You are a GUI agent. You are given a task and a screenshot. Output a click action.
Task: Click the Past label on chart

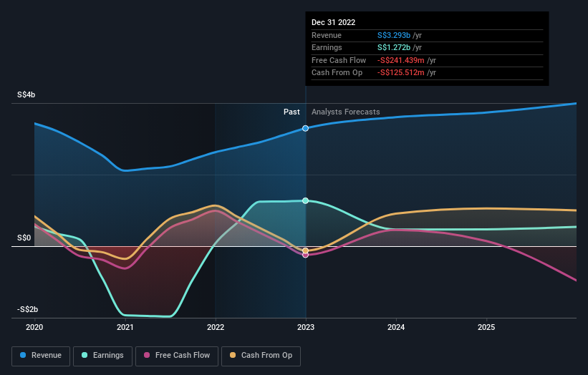pos(291,112)
